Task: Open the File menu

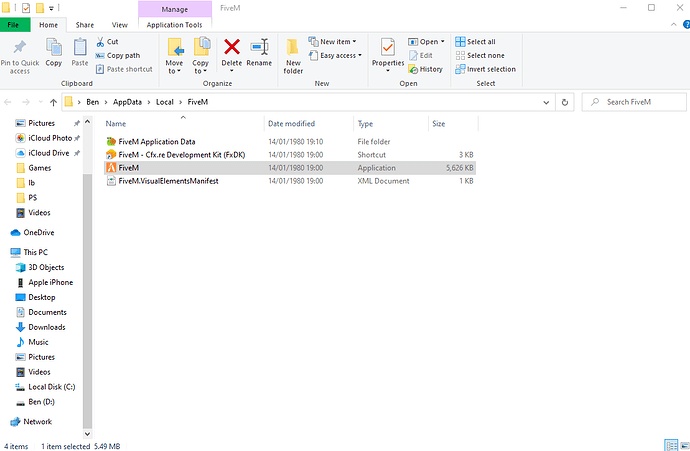Action: (x=14, y=25)
